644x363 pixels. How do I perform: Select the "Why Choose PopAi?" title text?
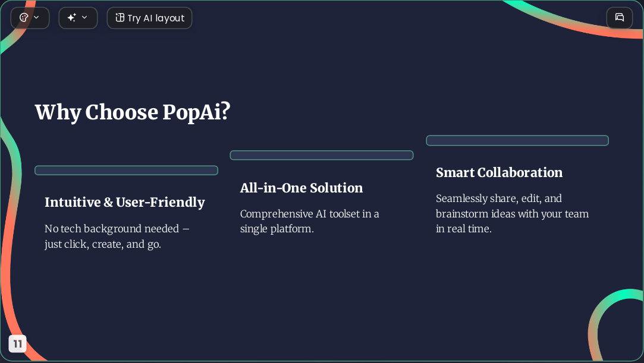(133, 112)
